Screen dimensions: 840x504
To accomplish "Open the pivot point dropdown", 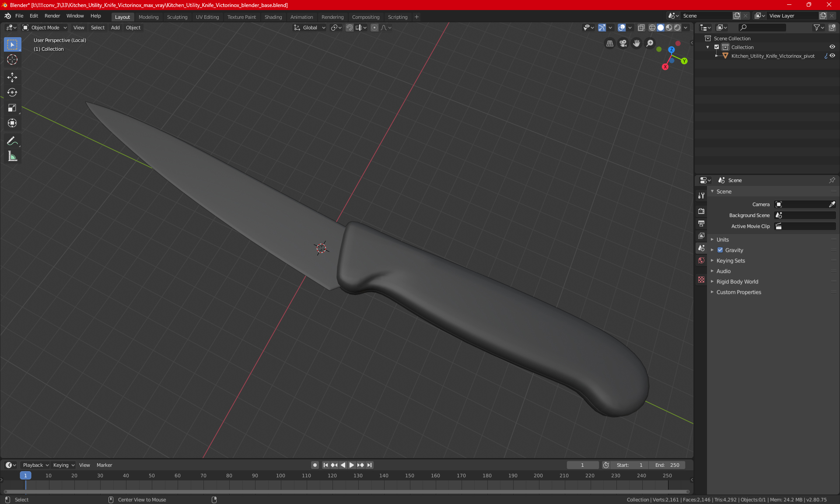I will pyautogui.click(x=336, y=28).
